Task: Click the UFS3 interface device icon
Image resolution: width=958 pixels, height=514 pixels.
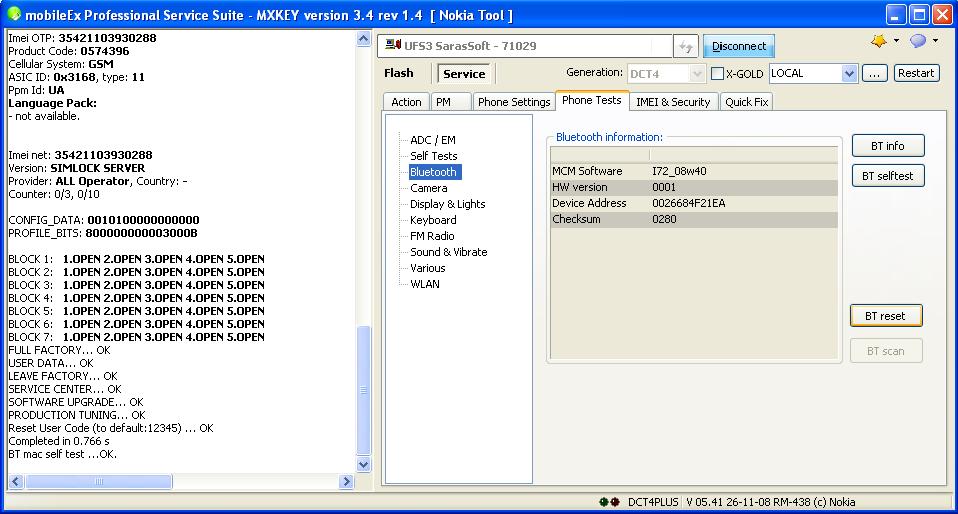Action: (x=393, y=45)
